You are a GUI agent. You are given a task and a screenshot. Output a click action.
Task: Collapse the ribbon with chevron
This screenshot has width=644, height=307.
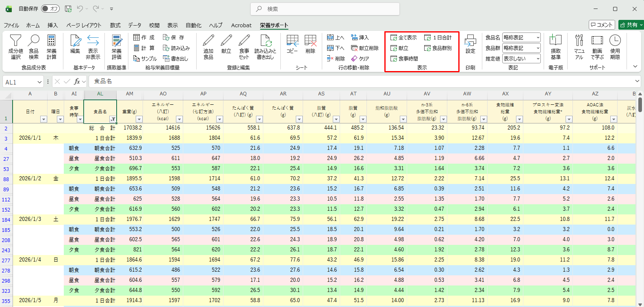[x=635, y=66]
